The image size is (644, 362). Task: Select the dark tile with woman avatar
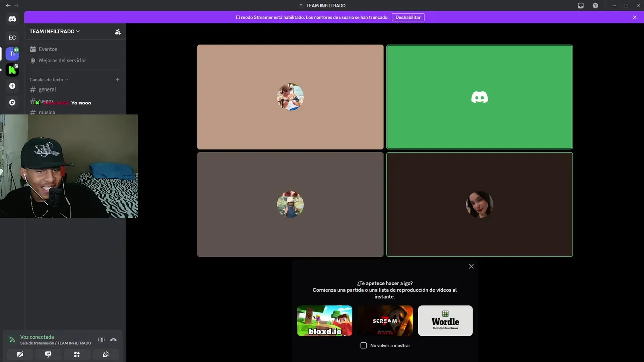(479, 205)
